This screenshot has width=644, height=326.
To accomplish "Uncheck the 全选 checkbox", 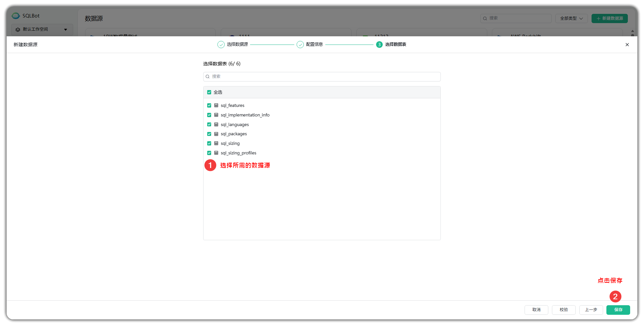I will coord(209,92).
